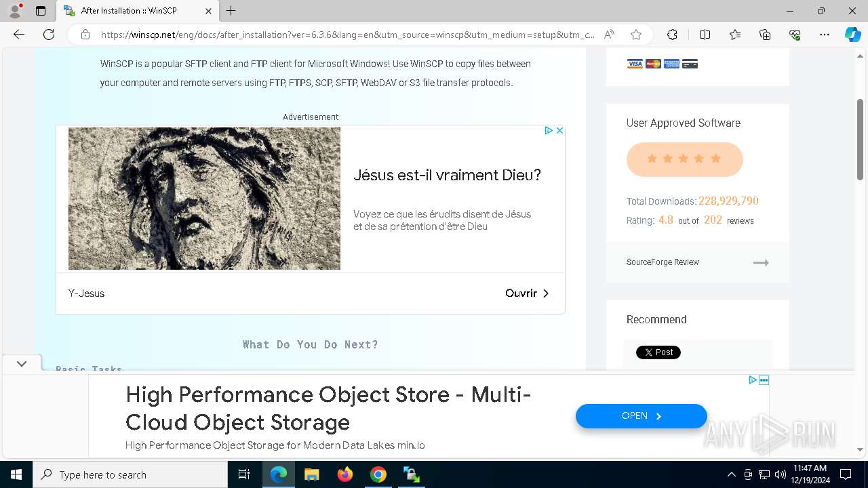Click the taskbar search box
The height and width of the screenshot is (488, 868).
tap(130, 474)
